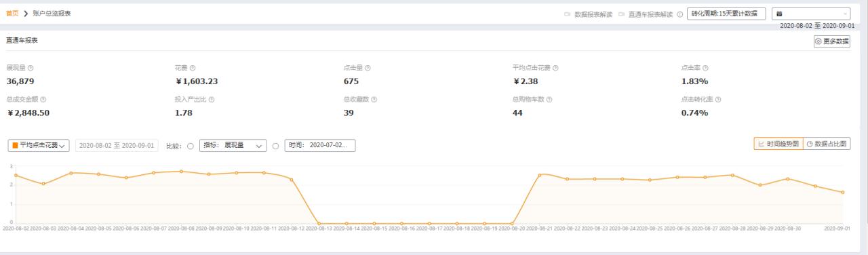Click the help icon beside 投入产出比

212,100
